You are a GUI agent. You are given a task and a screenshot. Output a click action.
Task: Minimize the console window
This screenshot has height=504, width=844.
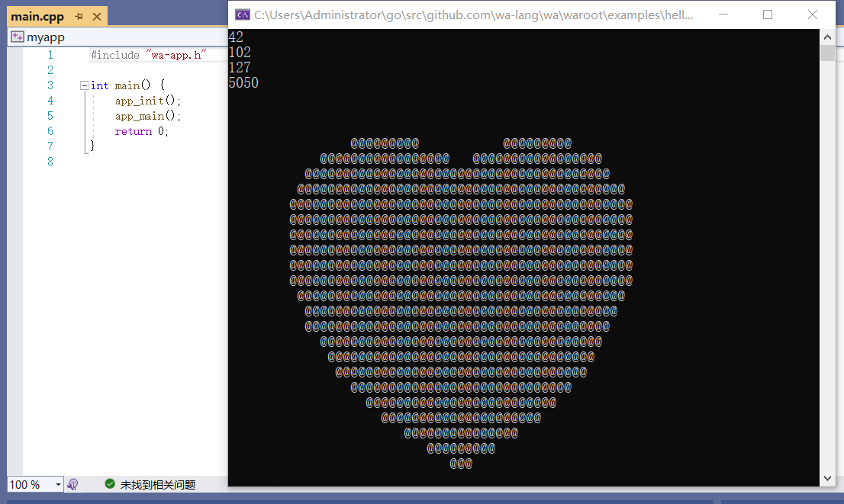click(723, 14)
